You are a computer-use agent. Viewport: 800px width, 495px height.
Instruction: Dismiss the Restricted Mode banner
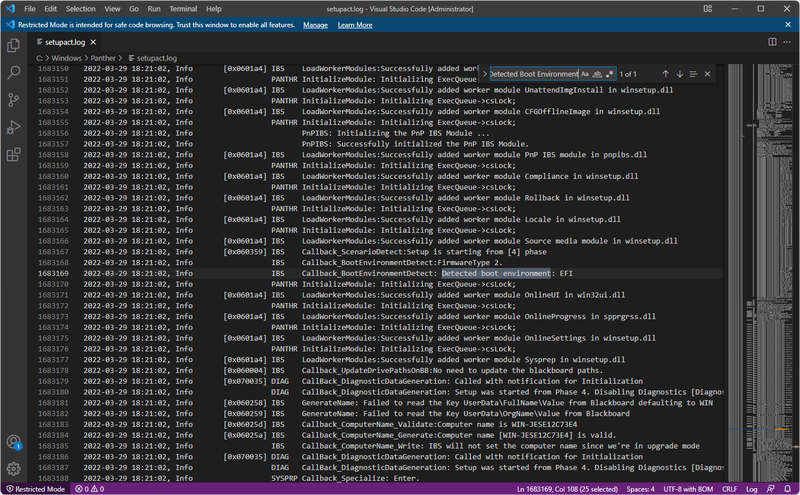tap(788, 24)
